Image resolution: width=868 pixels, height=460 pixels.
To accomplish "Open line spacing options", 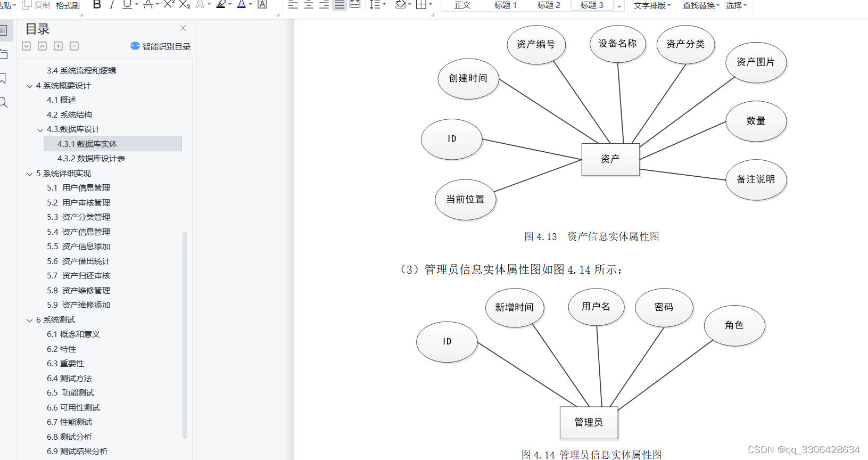I will (375, 5).
